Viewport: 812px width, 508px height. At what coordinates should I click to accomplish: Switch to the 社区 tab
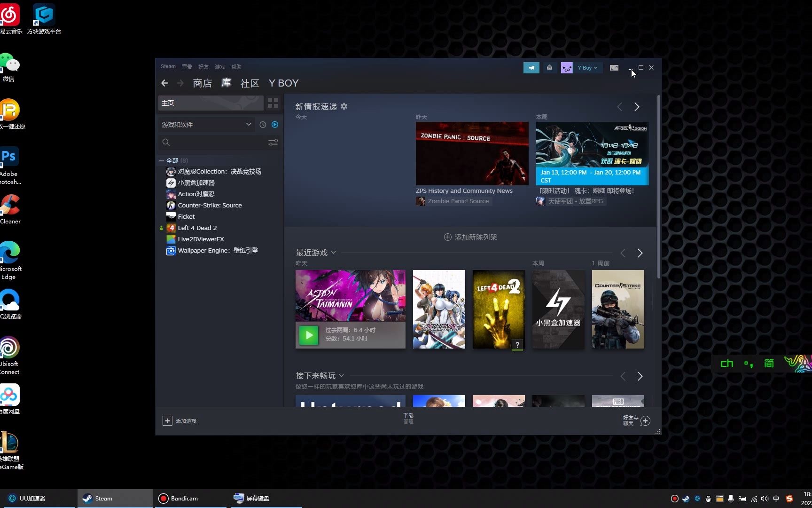click(x=250, y=83)
